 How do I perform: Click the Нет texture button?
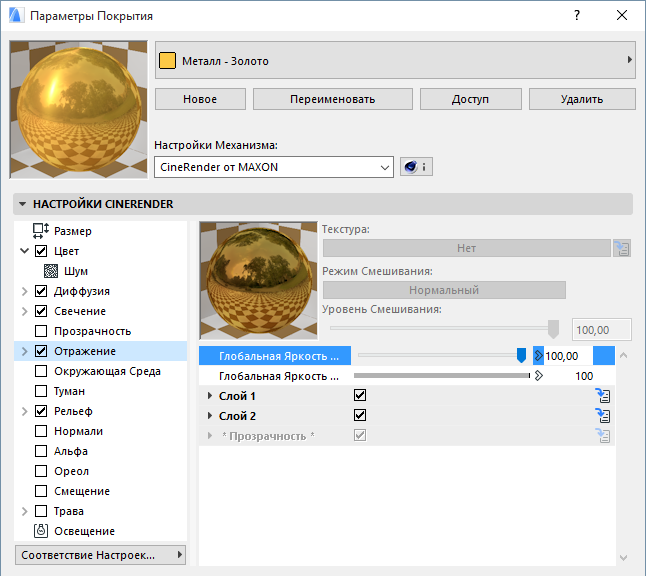tap(466, 248)
